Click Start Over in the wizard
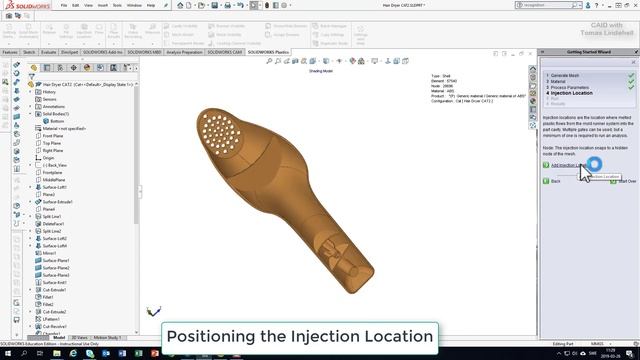Viewport: 640px width, 360px height. (x=627, y=181)
